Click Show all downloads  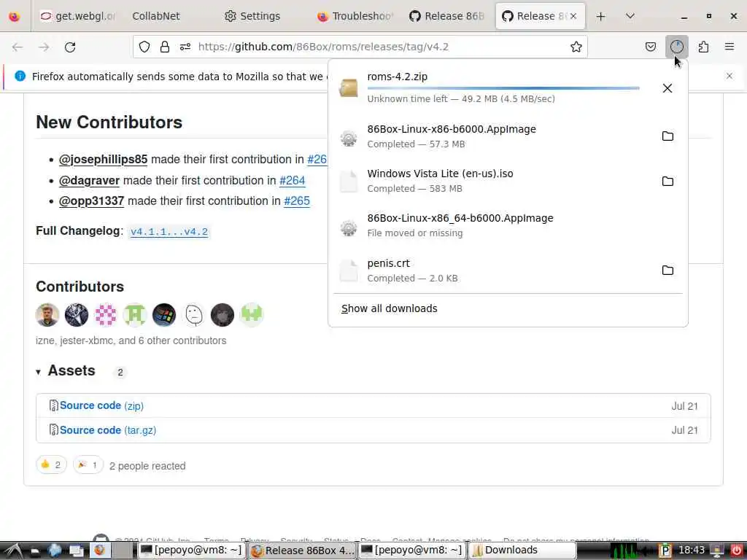[x=390, y=308]
